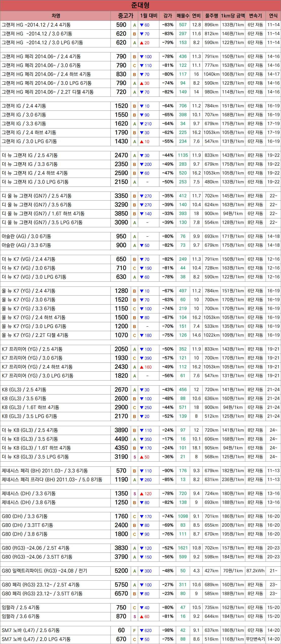This screenshot has width=281, height=644.
Task: Click the blue down arrow showing 350
Action: (142, 439)
